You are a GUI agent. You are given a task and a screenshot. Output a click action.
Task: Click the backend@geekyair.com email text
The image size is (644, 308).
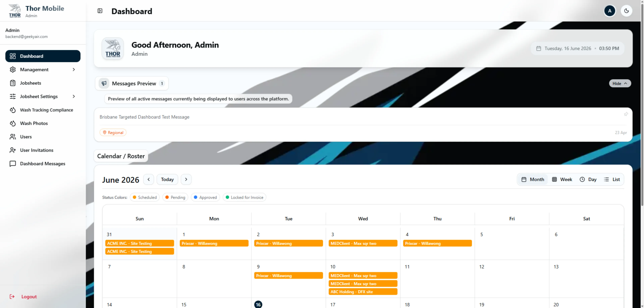pyautogui.click(x=26, y=37)
